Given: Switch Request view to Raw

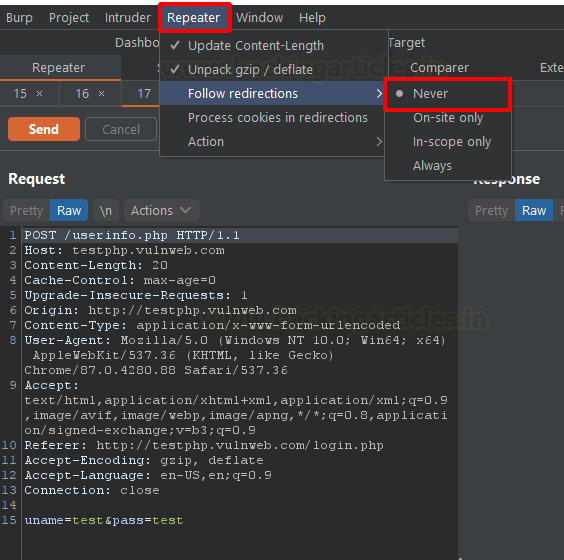Looking at the screenshot, I should click(x=69, y=210).
